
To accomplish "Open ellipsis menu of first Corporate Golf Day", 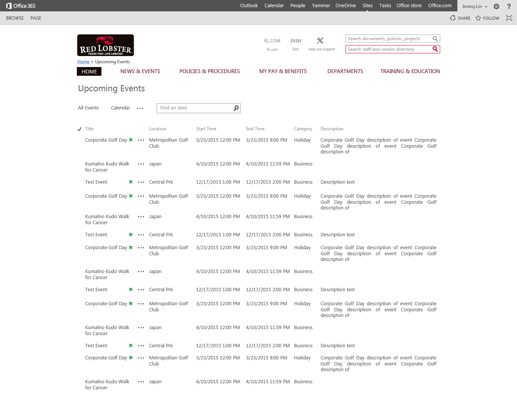I will click(141, 140).
